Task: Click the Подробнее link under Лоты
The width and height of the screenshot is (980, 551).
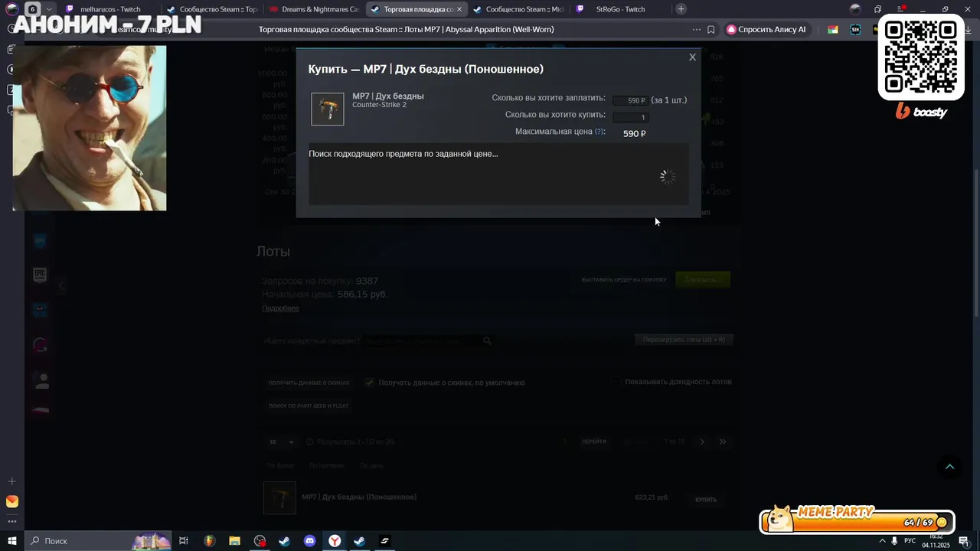Action: (x=280, y=308)
